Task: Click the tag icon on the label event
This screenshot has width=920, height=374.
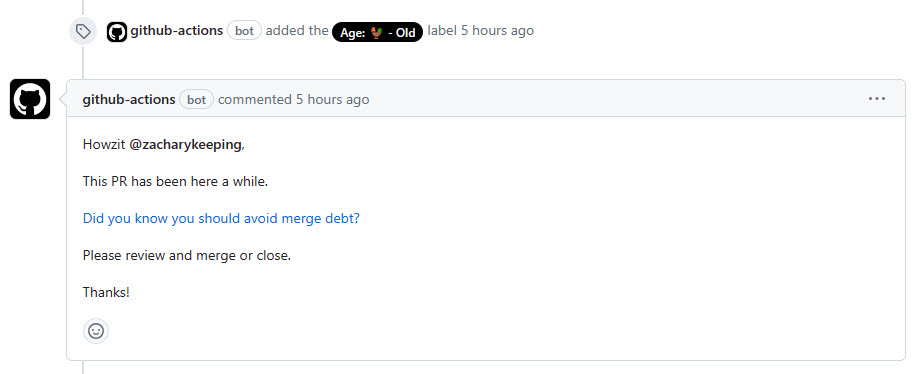Action: (x=83, y=31)
